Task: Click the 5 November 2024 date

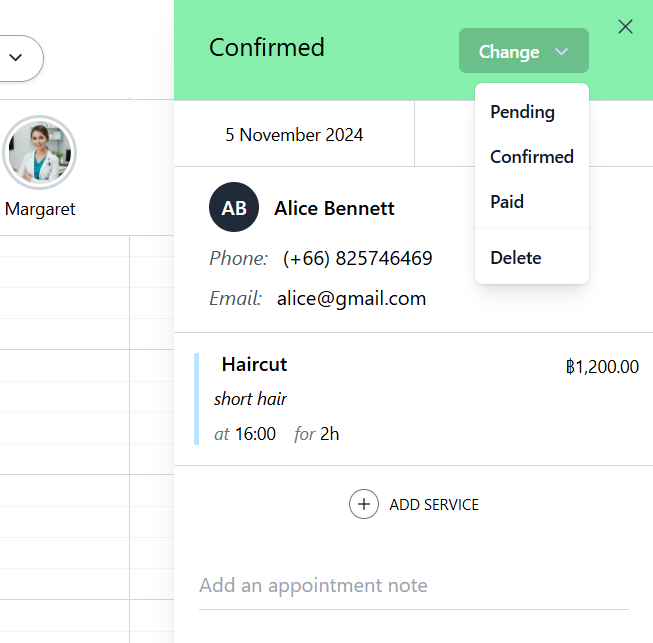Action: (x=294, y=134)
